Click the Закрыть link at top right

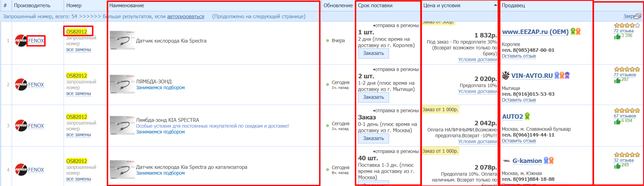click(x=632, y=16)
